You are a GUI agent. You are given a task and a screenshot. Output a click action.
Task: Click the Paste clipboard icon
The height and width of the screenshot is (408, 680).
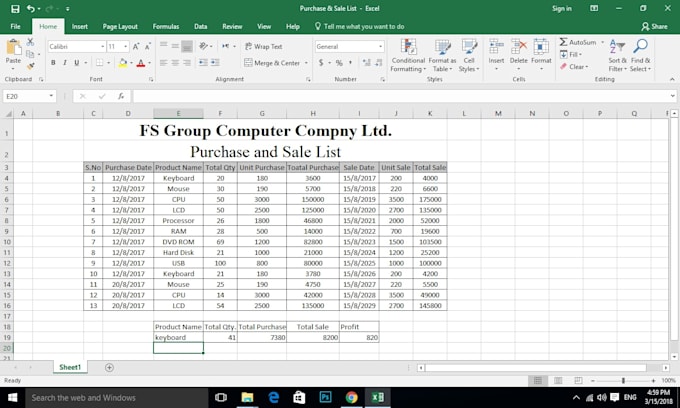click(x=13, y=47)
